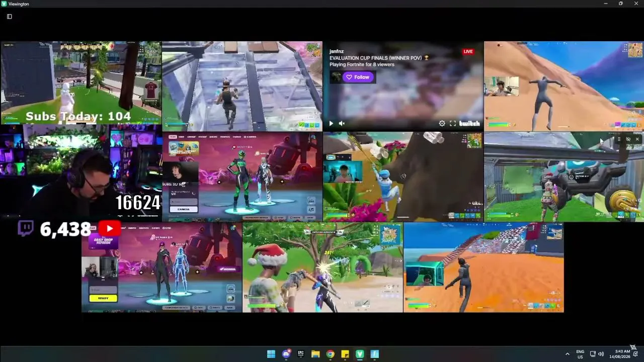The height and width of the screenshot is (362, 644).
Task: Click the 'Playing Fortnite for 8 viewers' text
Action: [x=362, y=64]
